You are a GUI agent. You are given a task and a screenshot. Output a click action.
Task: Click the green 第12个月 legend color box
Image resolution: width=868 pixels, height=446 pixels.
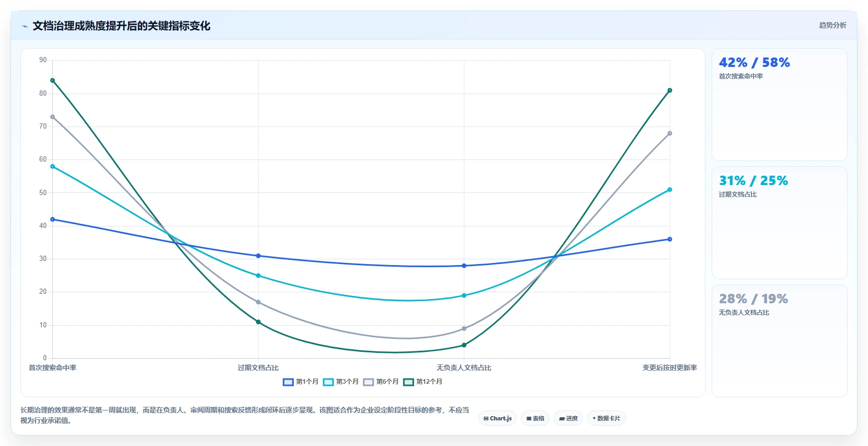click(408, 382)
